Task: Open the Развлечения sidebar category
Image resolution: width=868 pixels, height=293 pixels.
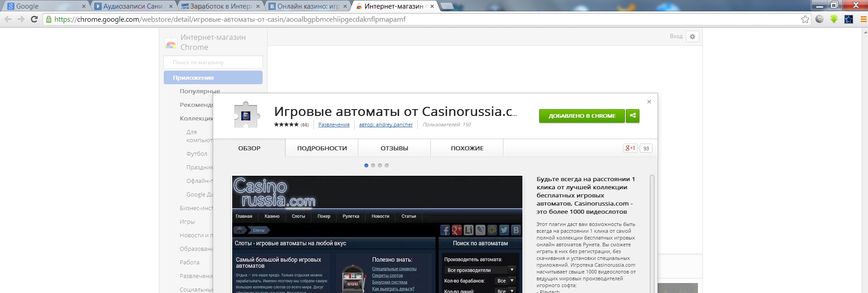Action: point(196,276)
